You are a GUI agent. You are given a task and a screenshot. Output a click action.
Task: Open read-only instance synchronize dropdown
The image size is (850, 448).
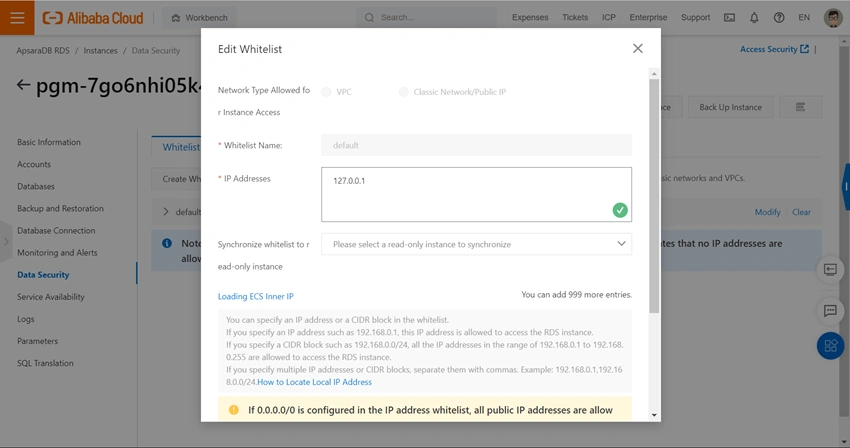click(476, 244)
